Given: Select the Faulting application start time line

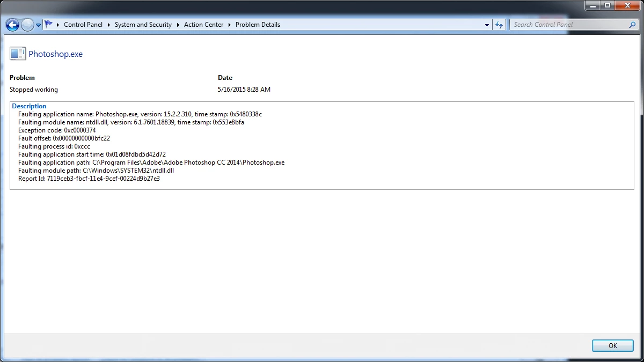Looking at the screenshot, I should 92,154.
